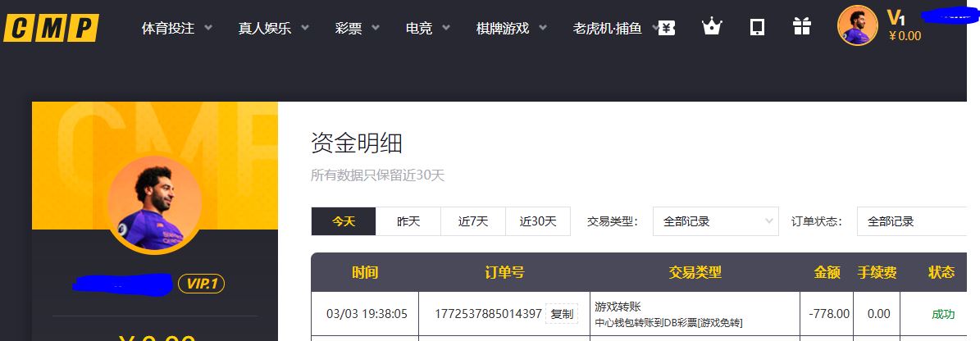
Task: Open the 老虎机·捕鱼 menu
Action: (x=613, y=28)
